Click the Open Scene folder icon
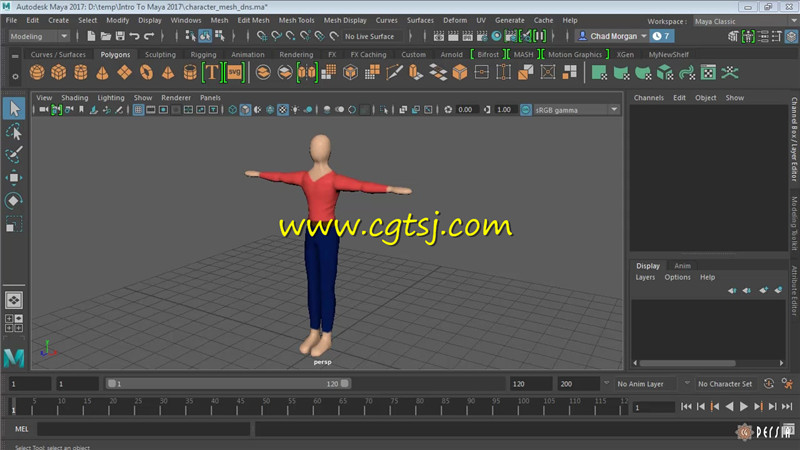Viewport: 800px width, 450px height. [x=106, y=36]
